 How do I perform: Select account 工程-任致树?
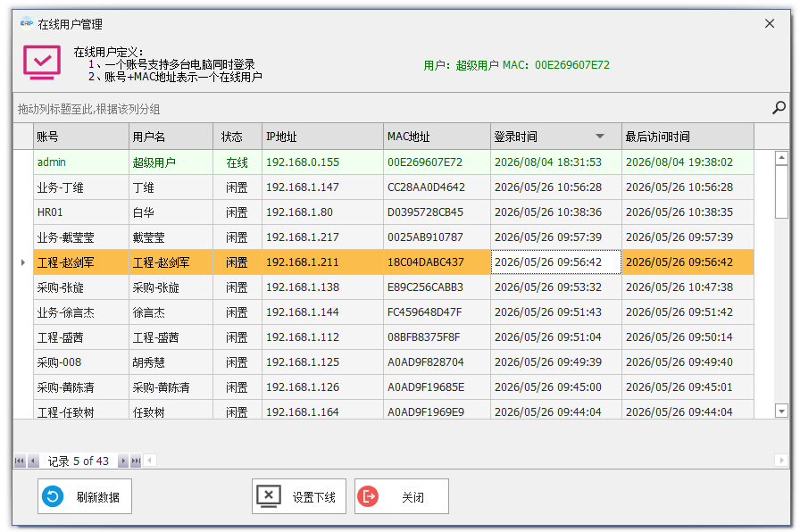pos(81,410)
